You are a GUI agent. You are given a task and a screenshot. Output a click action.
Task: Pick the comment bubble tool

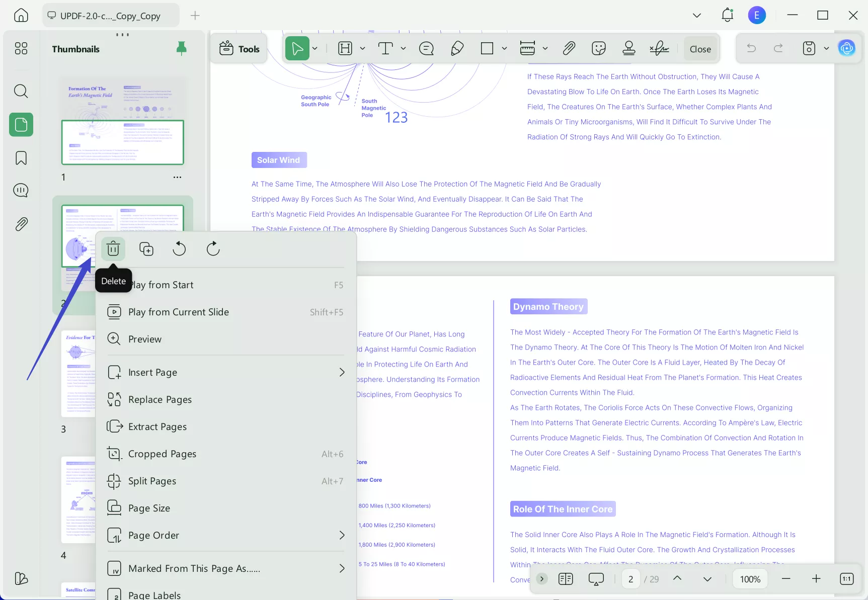(426, 48)
